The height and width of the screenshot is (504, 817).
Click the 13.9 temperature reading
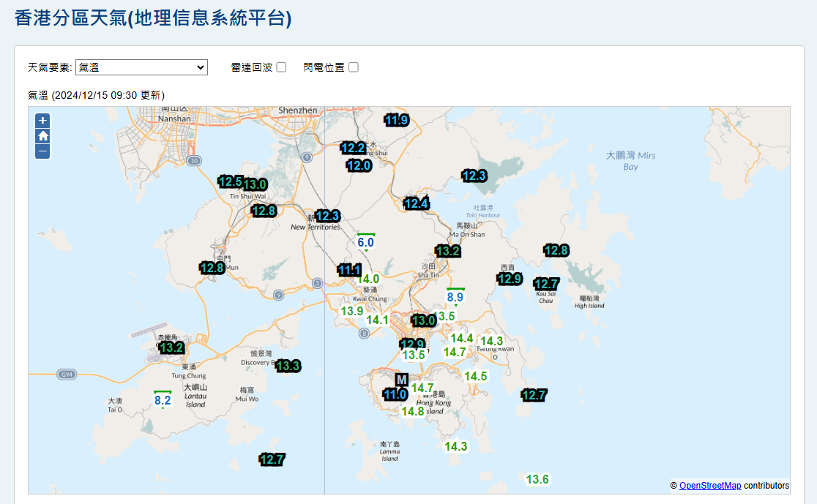point(352,311)
